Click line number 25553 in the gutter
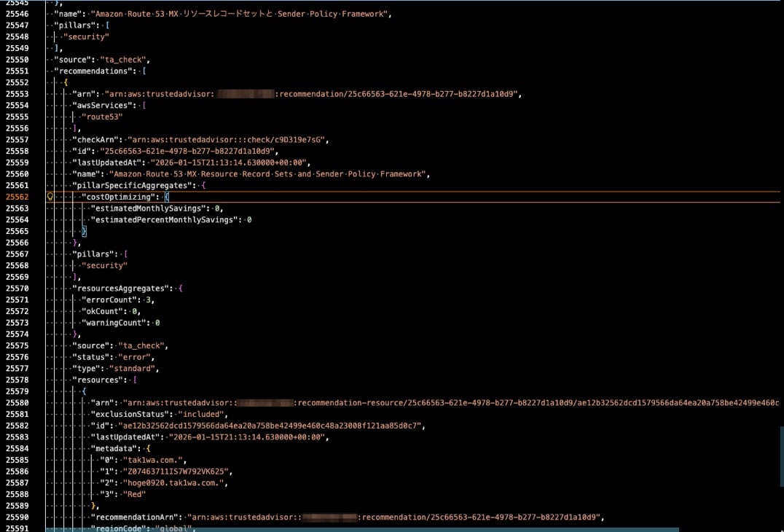Screen dimensions: 784x532 [17, 94]
